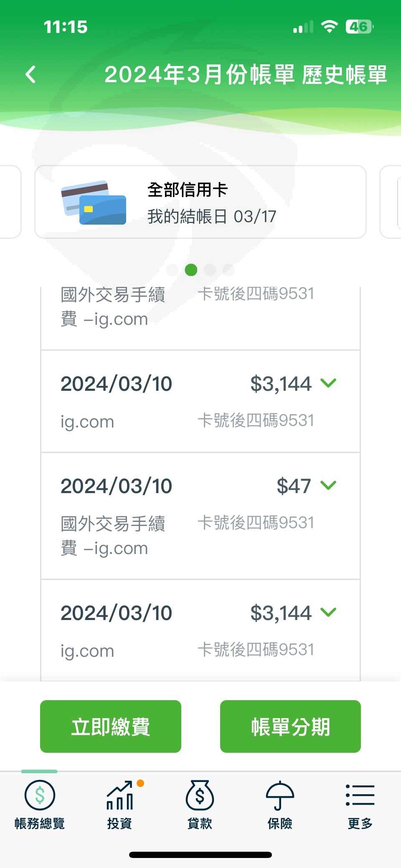Open the 帳務總覽 dollar icon

coord(40,795)
